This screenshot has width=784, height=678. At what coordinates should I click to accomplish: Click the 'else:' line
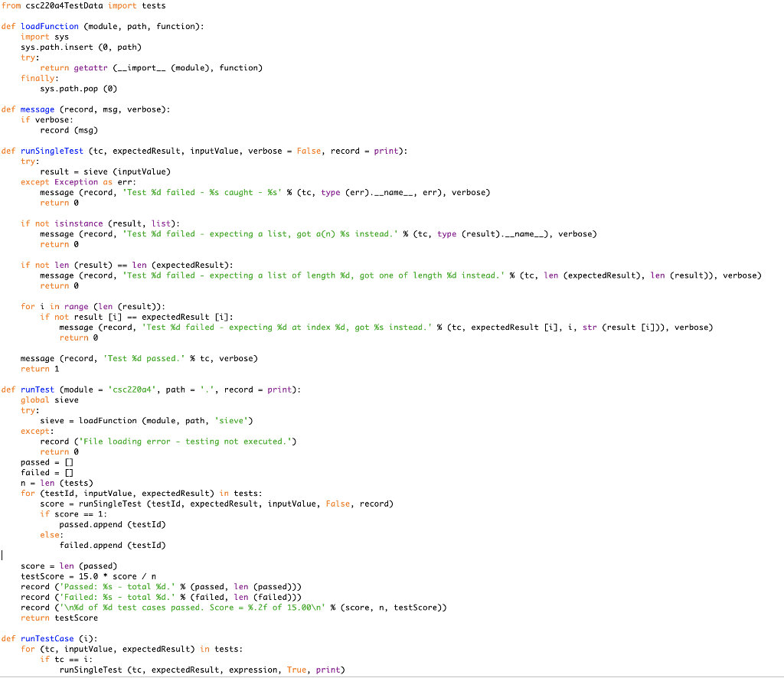pos(52,535)
